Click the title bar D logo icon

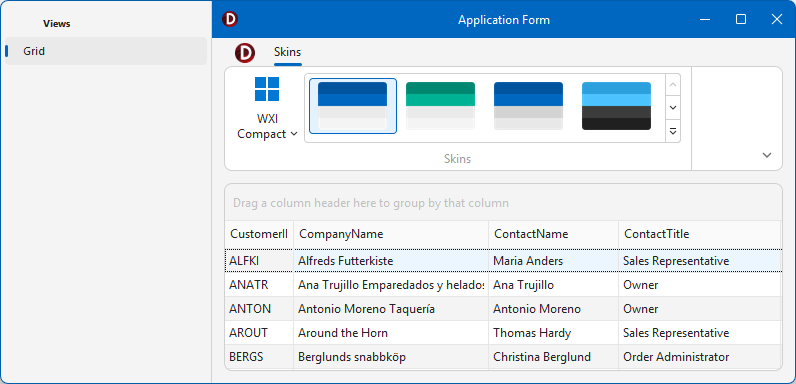(x=230, y=20)
